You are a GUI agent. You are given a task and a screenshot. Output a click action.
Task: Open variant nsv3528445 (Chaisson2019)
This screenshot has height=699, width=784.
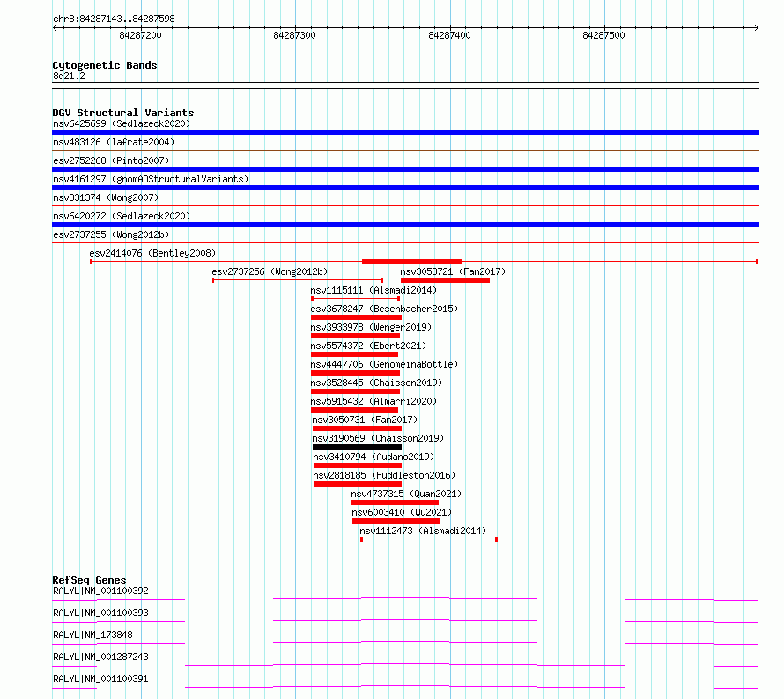point(376,383)
